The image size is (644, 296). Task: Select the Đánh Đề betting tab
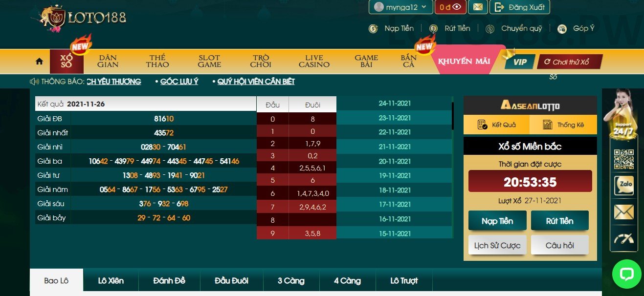[169, 281]
